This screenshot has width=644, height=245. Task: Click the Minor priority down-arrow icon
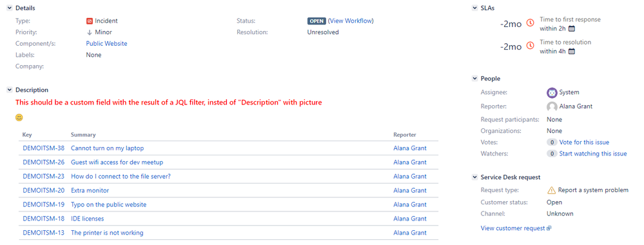(x=89, y=32)
